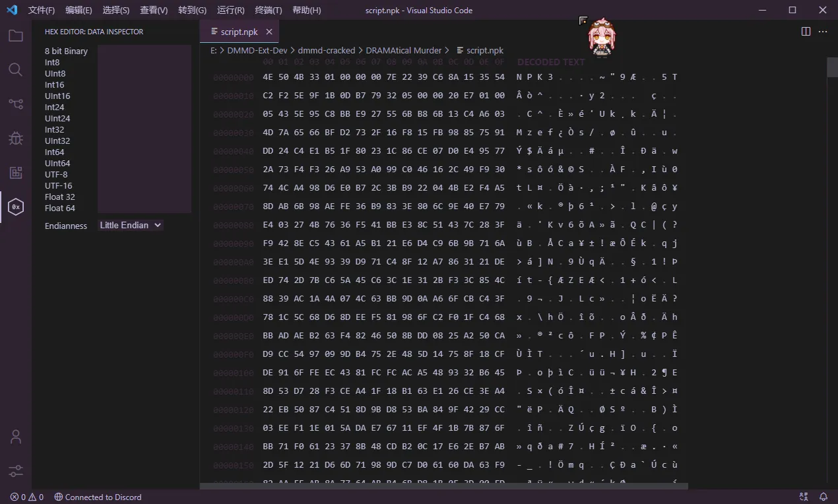The image size is (838, 504).
Task: Click the HEX EDITOR: DATA INSPECTOR panel title
Action: pos(94,32)
